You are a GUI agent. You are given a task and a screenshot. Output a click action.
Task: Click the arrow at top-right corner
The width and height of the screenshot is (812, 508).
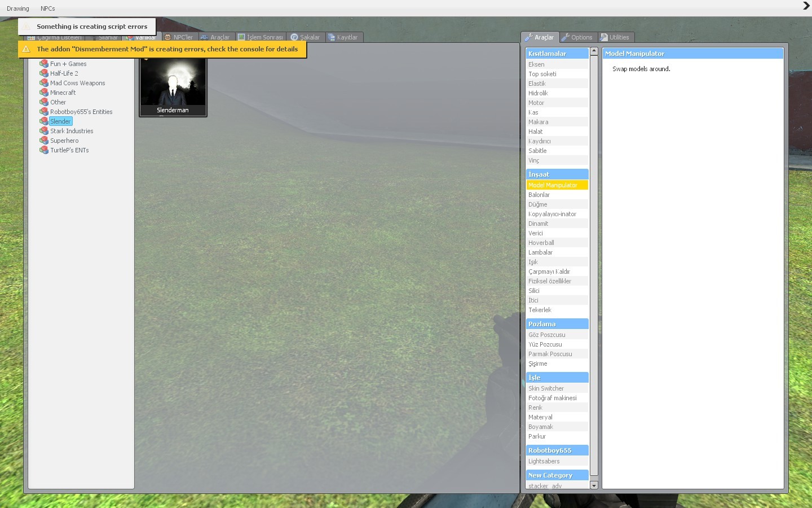coord(806,6)
